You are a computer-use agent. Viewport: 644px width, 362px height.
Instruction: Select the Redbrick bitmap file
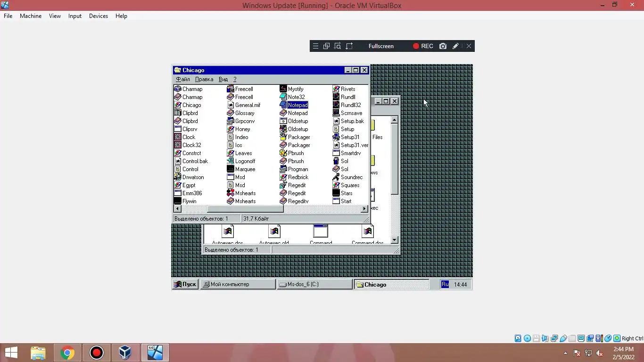294,177
